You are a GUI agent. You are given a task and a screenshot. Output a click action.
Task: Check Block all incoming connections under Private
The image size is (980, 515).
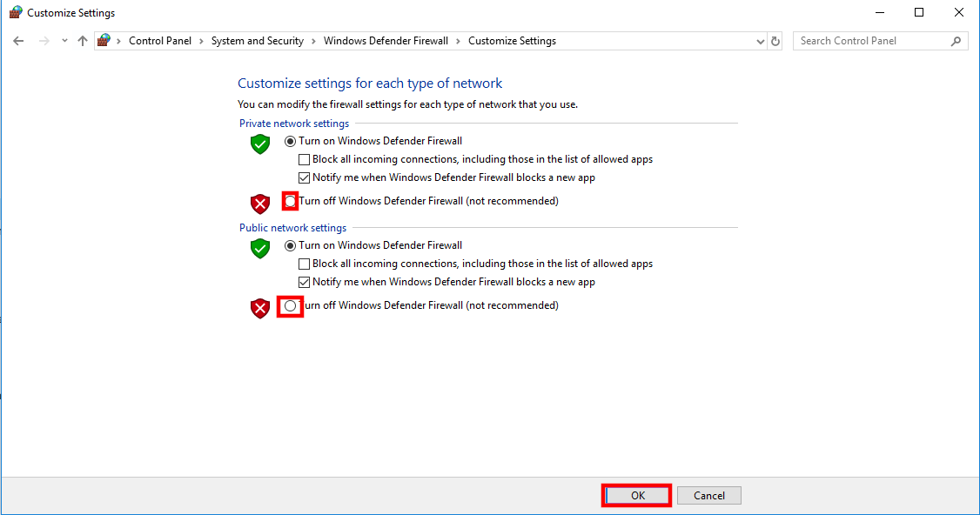click(304, 159)
